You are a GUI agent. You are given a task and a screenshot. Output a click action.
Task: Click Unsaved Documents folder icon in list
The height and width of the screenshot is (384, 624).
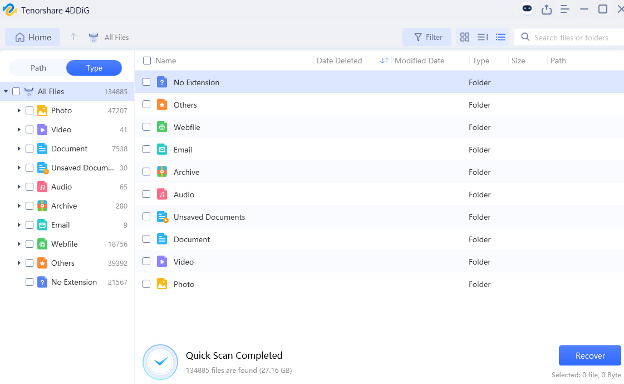(162, 217)
